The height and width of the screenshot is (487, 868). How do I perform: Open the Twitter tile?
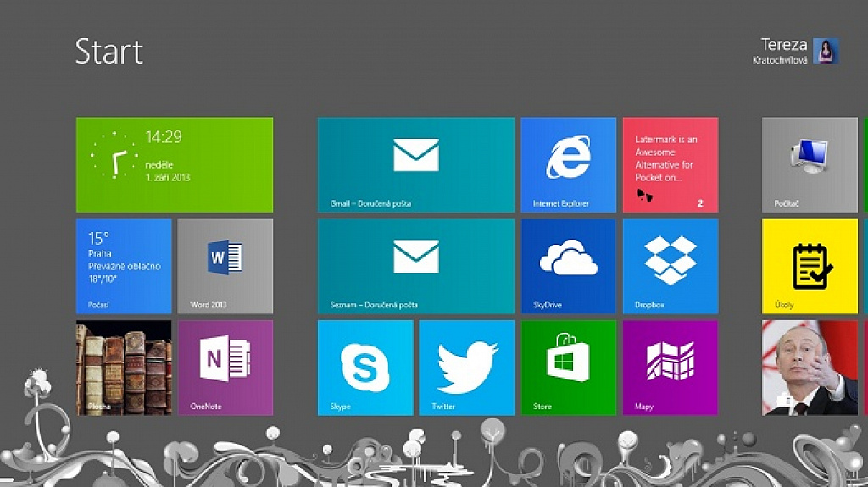pyautogui.click(x=467, y=368)
